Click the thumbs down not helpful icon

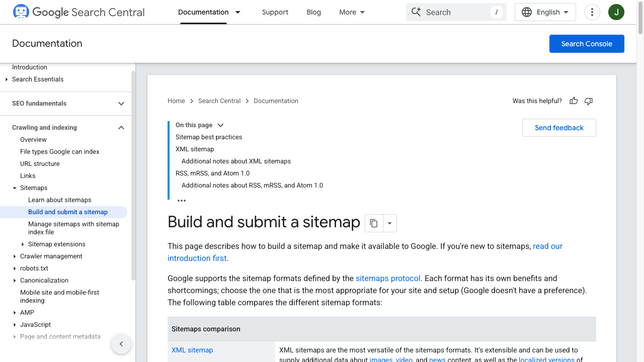pos(589,101)
